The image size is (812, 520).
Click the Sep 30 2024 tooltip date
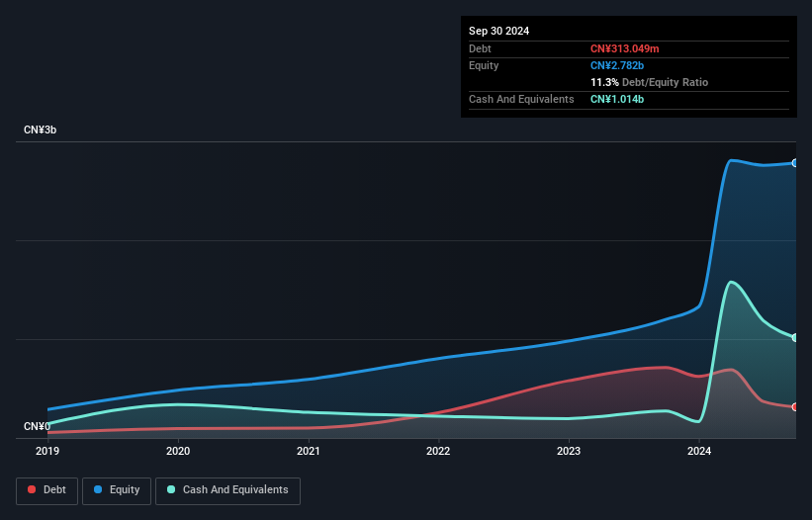pyautogui.click(x=498, y=31)
